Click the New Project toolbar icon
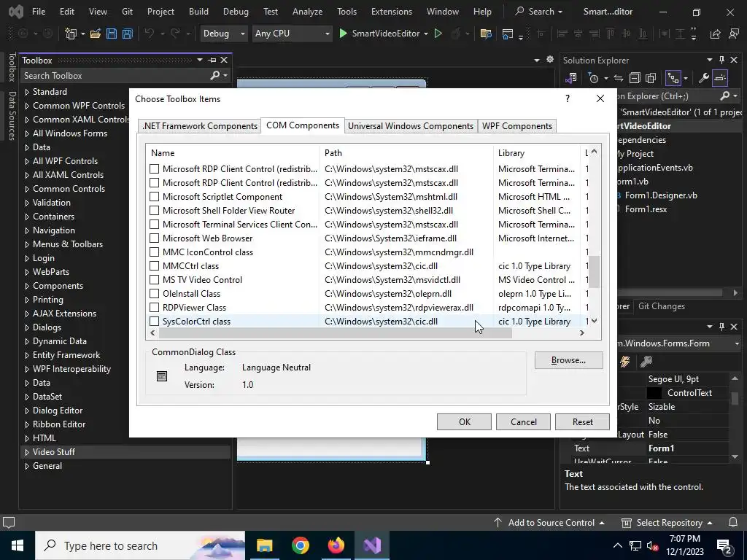Viewport: 747px width, 560px height. coord(71,34)
